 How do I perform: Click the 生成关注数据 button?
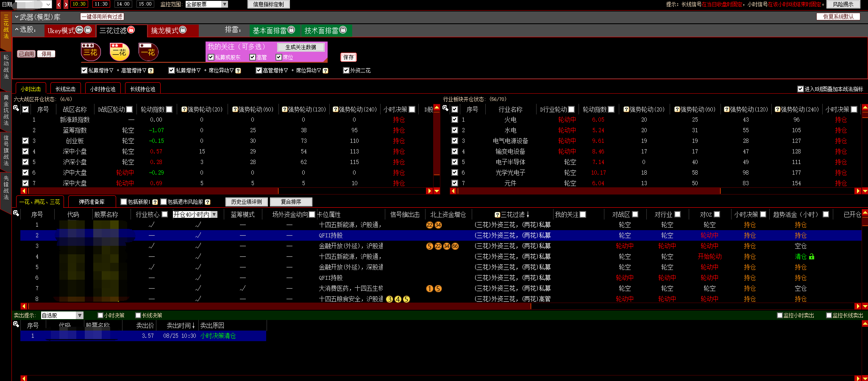[x=300, y=47]
